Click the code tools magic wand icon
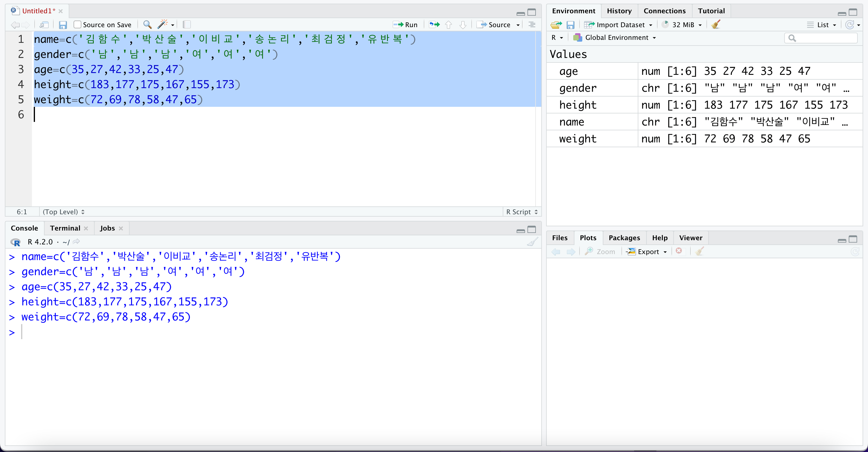Screen dimensions: 868x452 click(x=162, y=24)
